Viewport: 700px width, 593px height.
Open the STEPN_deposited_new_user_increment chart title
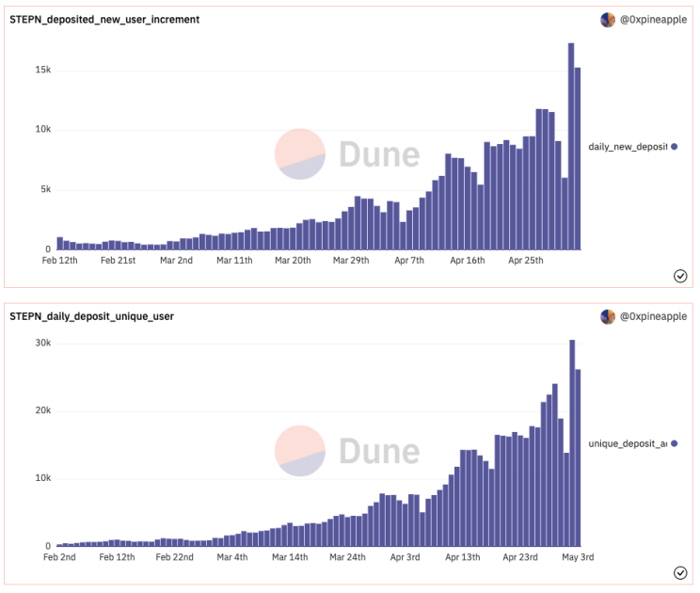point(104,20)
